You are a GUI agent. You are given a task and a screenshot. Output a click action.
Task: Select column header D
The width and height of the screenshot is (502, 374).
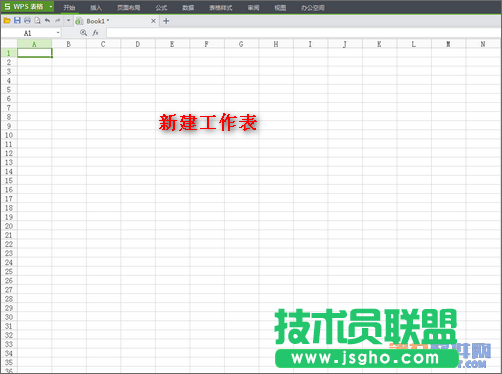point(138,44)
